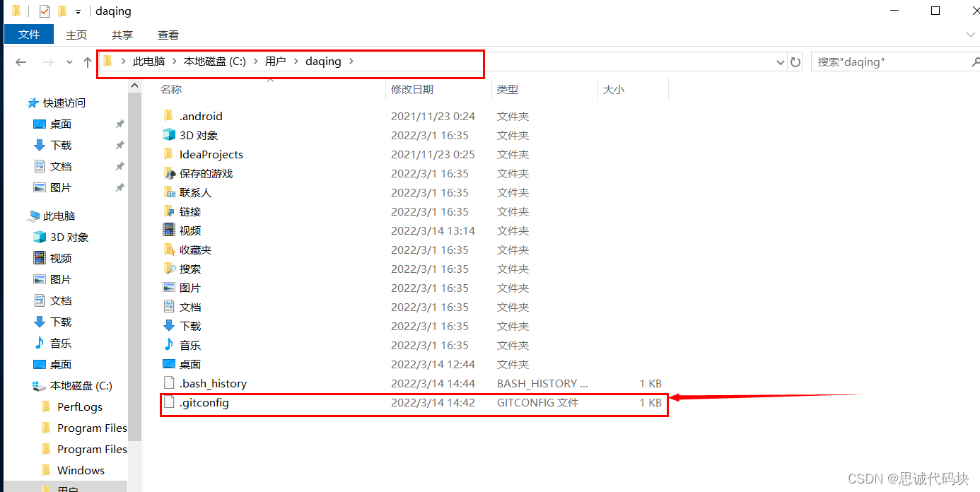The image size is (980, 492).
Task: Open the quick access toolbar dropdown
Action: pyautogui.click(x=78, y=12)
